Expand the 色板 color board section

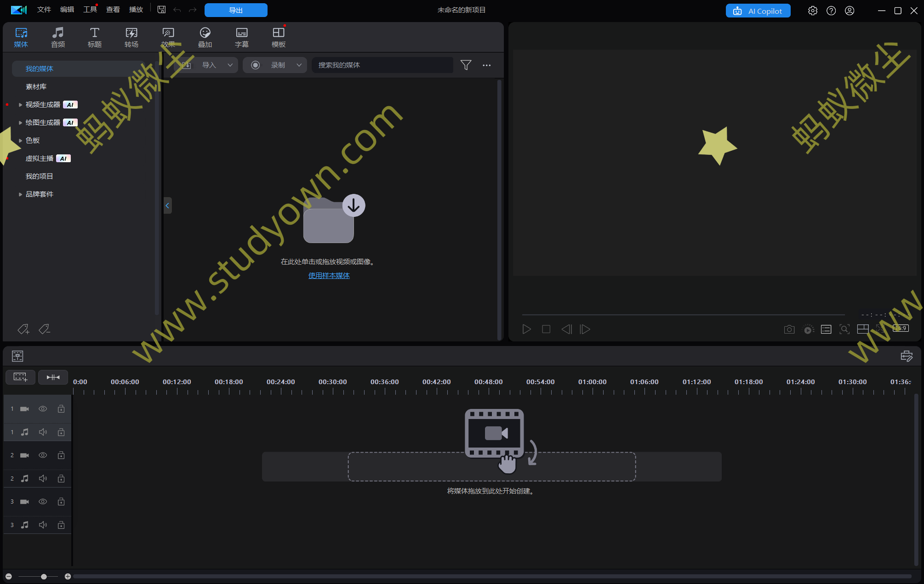pyautogui.click(x=20, y=140)
